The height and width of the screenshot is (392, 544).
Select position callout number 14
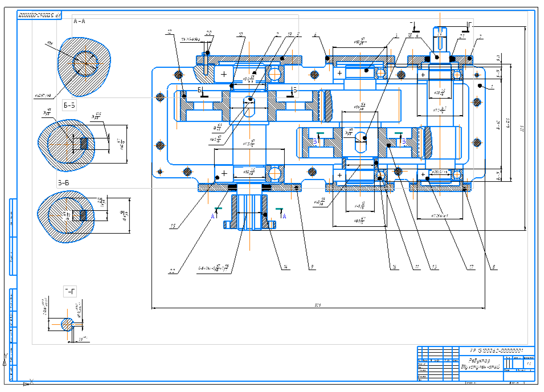point(285,267)
